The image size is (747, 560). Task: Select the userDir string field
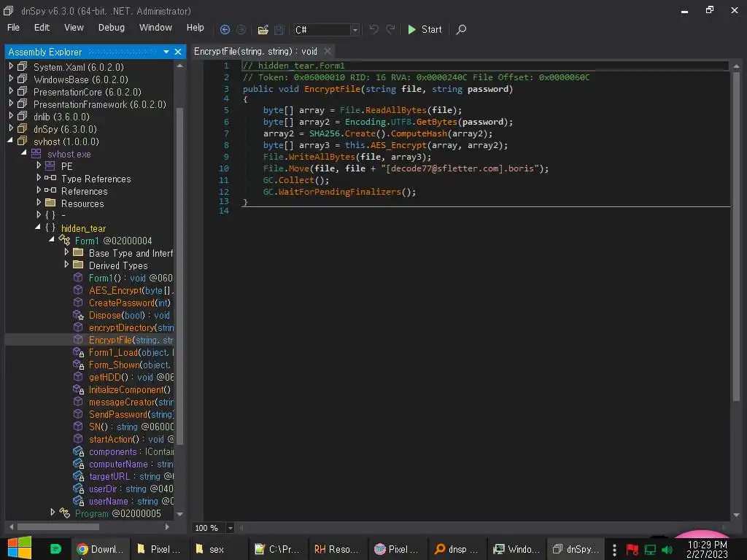point(131,489)
